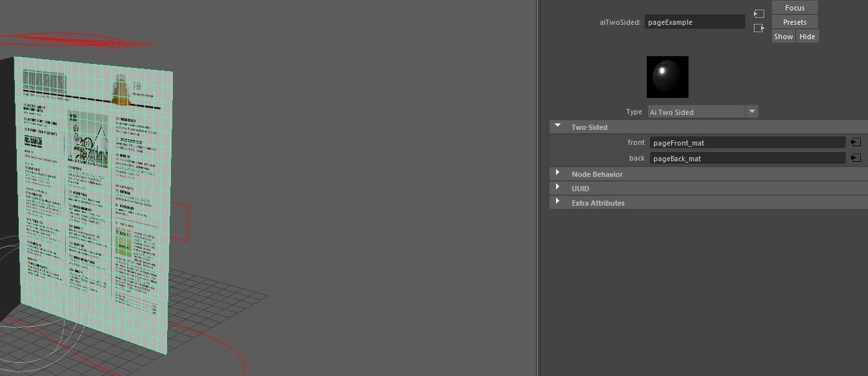Viewport: 868px width, 376px height.
Task: Select the material preview sphere swatch
Action: (x=667, y=77)
